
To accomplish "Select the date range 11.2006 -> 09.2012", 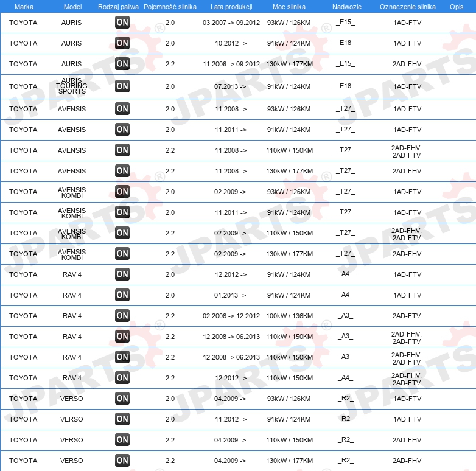I will [231, 64].
